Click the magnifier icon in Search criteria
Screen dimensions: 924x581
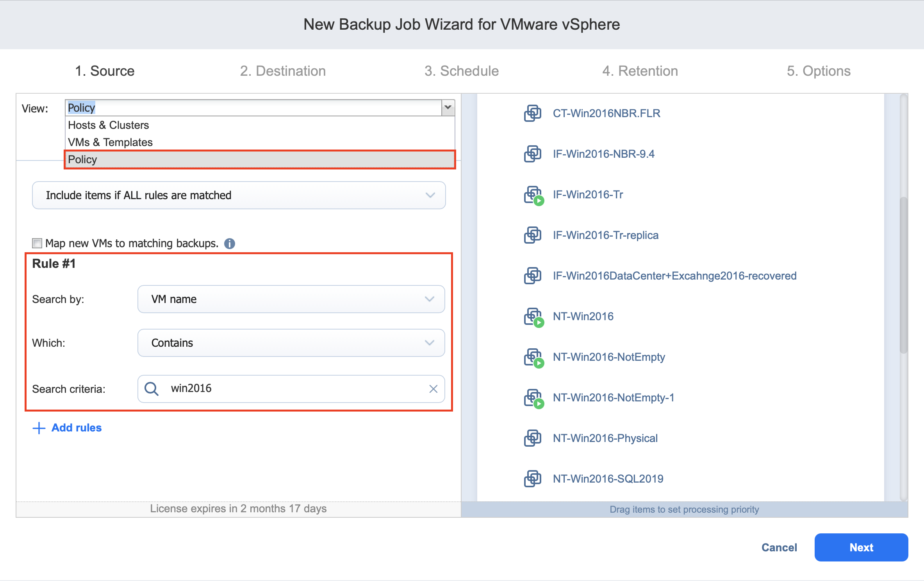[152, 389]
